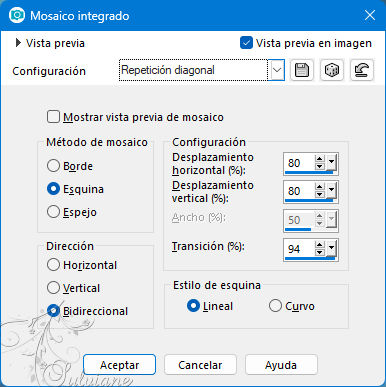Click the Cancelar button
Viewport: 386px width, 387px height.
[x=200, y=365]
